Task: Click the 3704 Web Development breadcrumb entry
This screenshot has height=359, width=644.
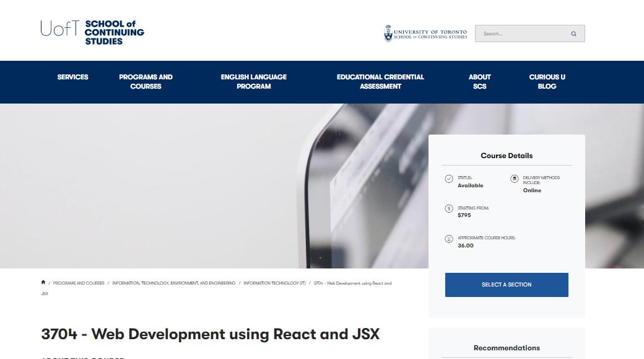Action: click(x=352, y=283)
